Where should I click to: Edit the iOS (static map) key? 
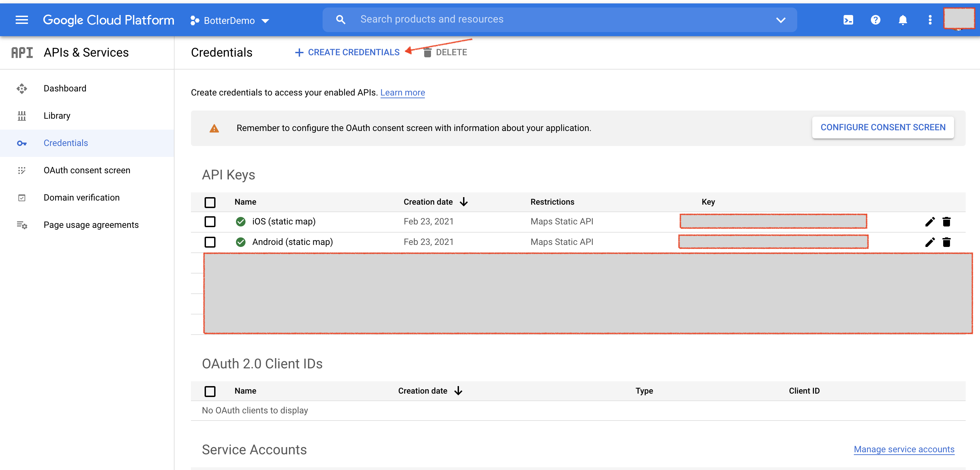[x=930, y=221]
